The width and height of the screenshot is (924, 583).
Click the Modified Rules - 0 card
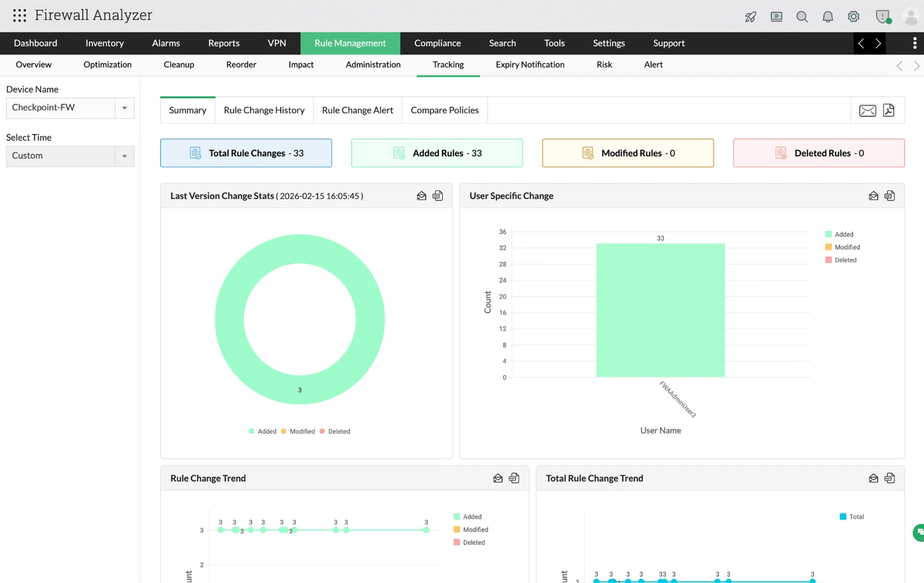tap(628, 153)
